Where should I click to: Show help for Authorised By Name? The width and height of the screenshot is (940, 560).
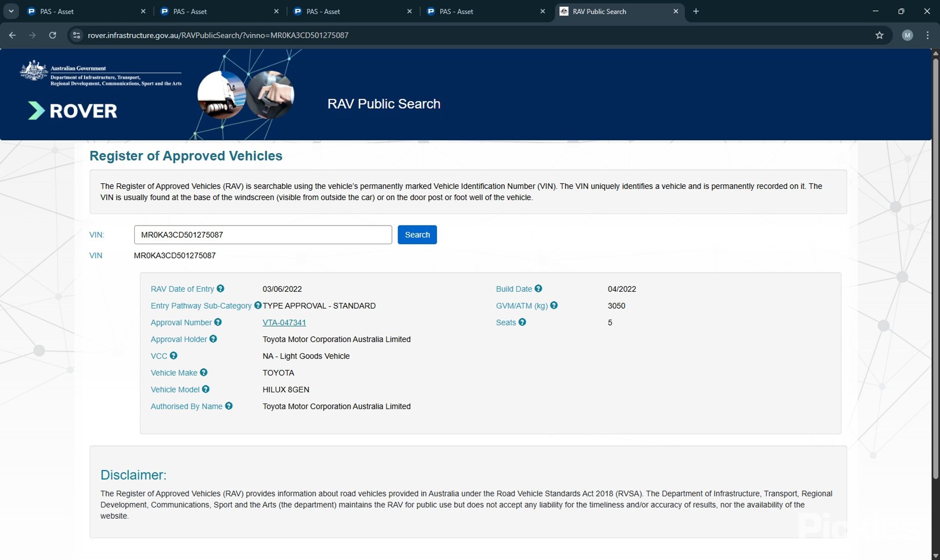229,406
